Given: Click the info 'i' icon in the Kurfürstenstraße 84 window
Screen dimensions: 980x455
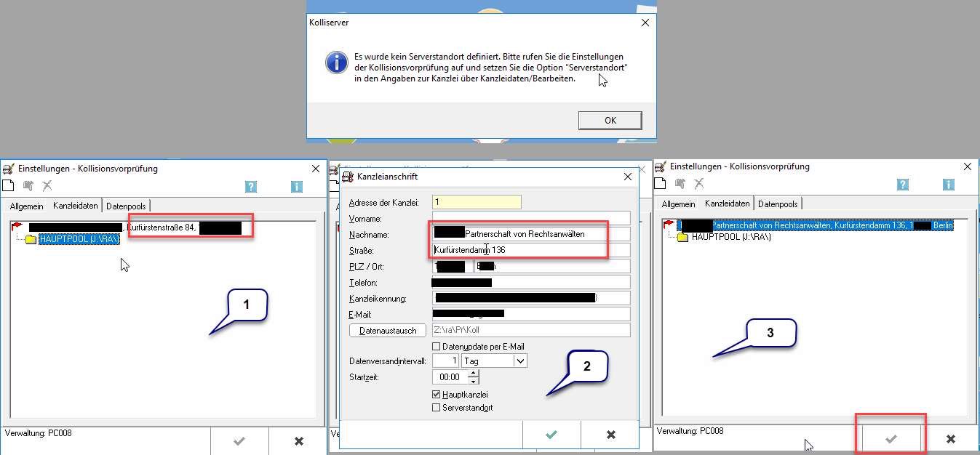Looking at the screenshot, I should (x=296, y=187).
